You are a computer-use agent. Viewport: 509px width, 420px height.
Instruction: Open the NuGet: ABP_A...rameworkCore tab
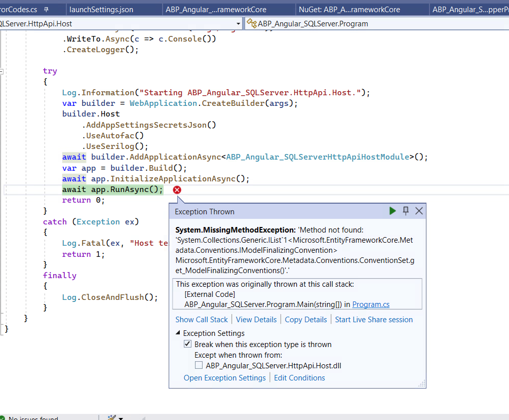click(349, 10)
